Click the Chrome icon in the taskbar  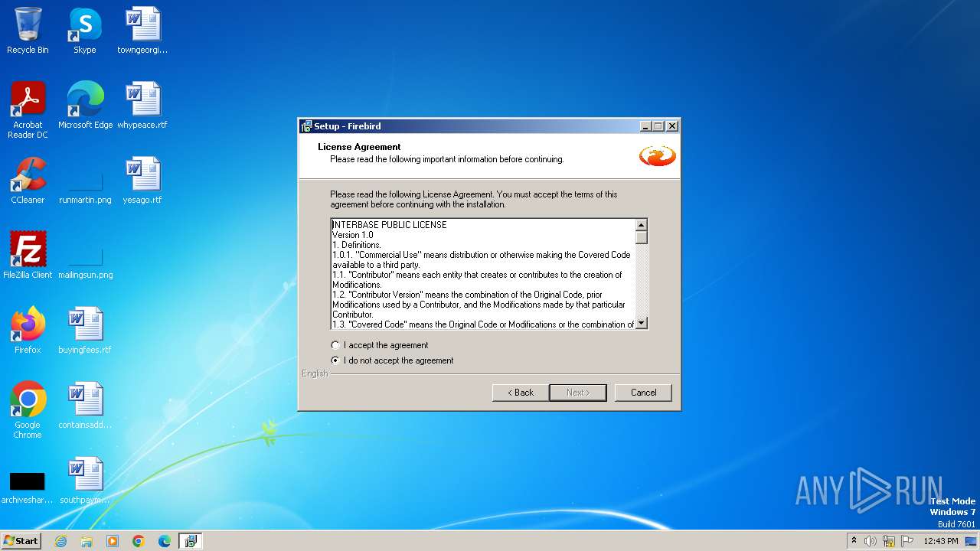[x=139, y=541]
